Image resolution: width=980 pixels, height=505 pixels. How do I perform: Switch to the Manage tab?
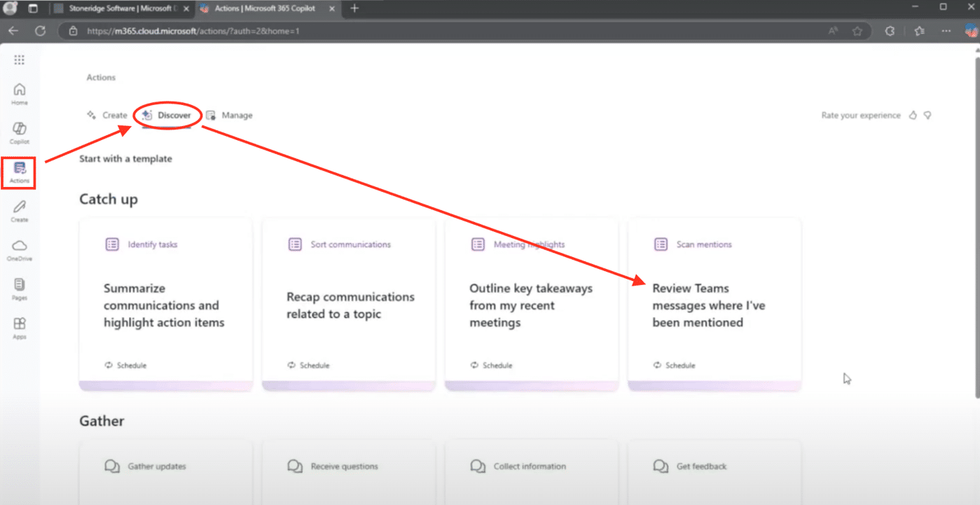[x=229, y=116]
